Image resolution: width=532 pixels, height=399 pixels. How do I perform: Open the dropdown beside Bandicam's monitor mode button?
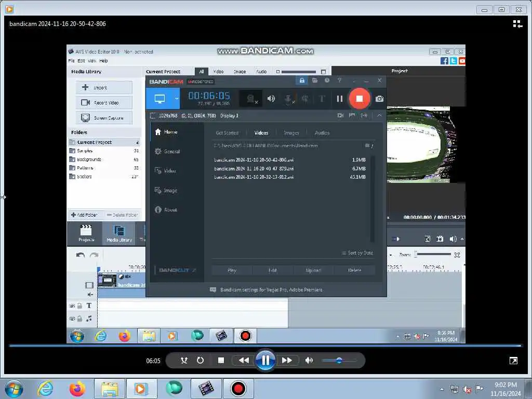(177, 99)
